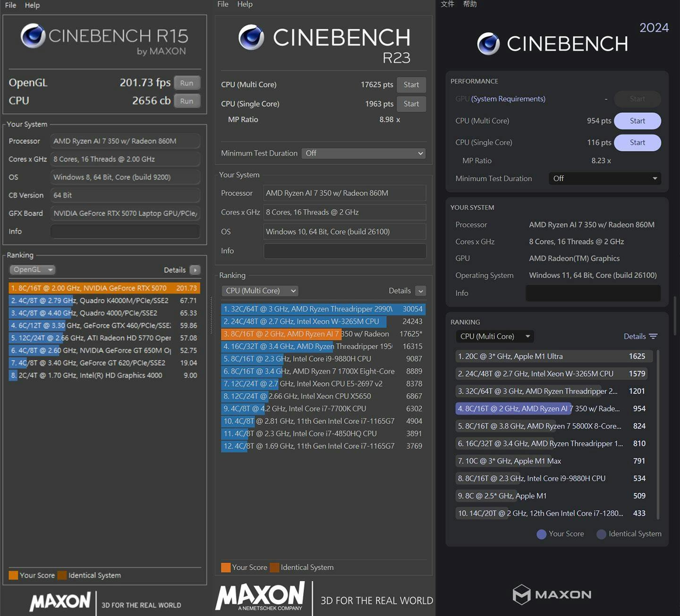The height and width of the screenshot is (616, 680).
Task: Click Identical System swatch in R23 legend
Action: [274, 567]
